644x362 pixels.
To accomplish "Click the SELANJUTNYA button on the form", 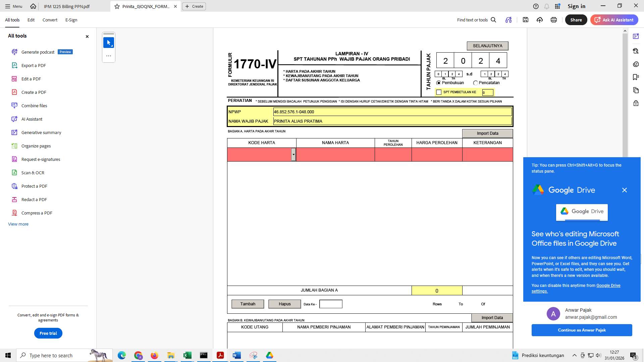I will (487, 46).
